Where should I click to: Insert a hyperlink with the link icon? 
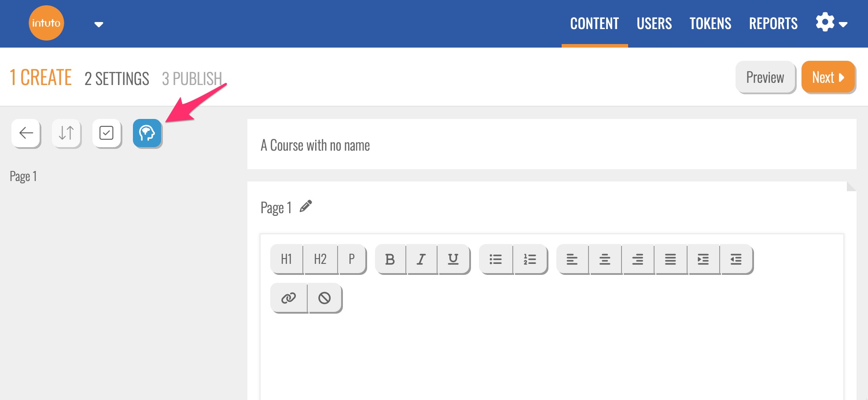tap(289, 298)
